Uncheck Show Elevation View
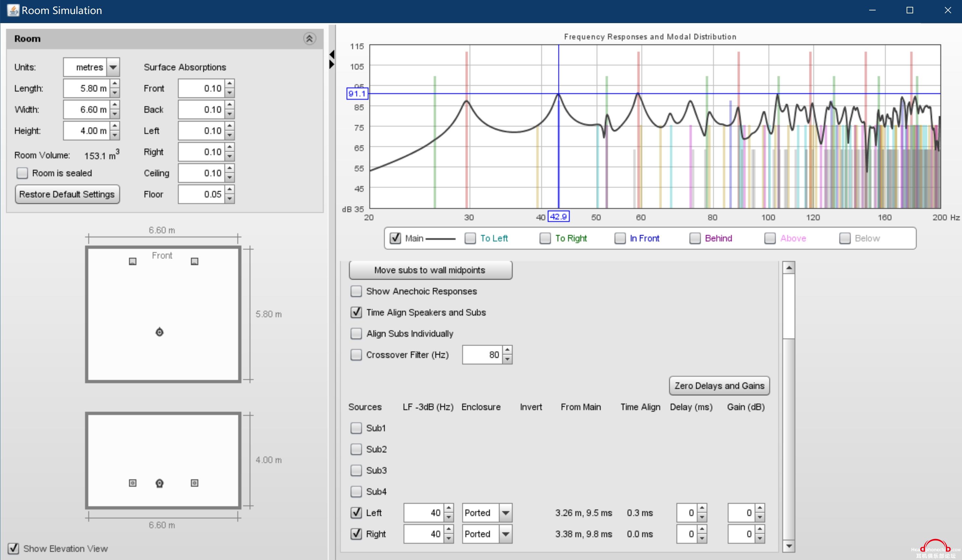This screenshot has width=962, height=560. click(x=13, y=549)
